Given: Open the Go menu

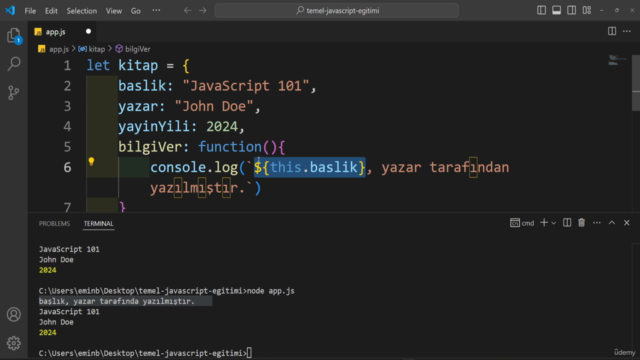Looking at the screenshot, I should point(136,11).
